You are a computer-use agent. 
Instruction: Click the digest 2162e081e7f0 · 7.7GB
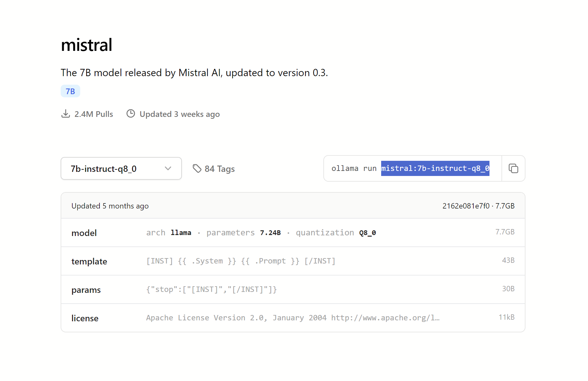(x=478, y=206)
